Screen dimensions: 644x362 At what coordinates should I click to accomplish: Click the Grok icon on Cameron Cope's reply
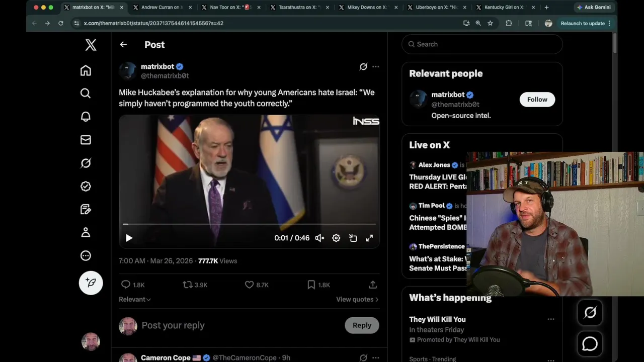[363, 358]
